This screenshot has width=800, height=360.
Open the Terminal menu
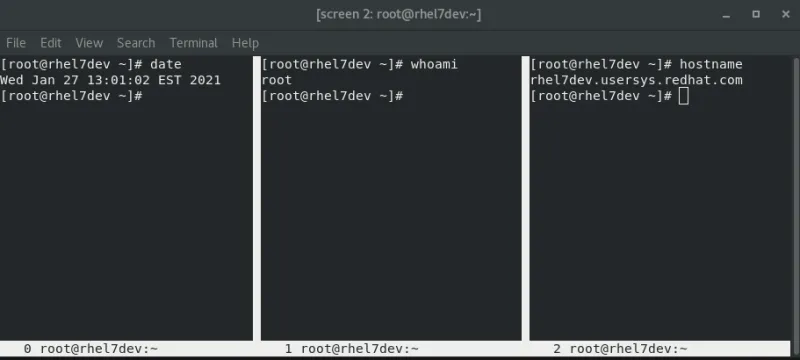pos(193,43)
